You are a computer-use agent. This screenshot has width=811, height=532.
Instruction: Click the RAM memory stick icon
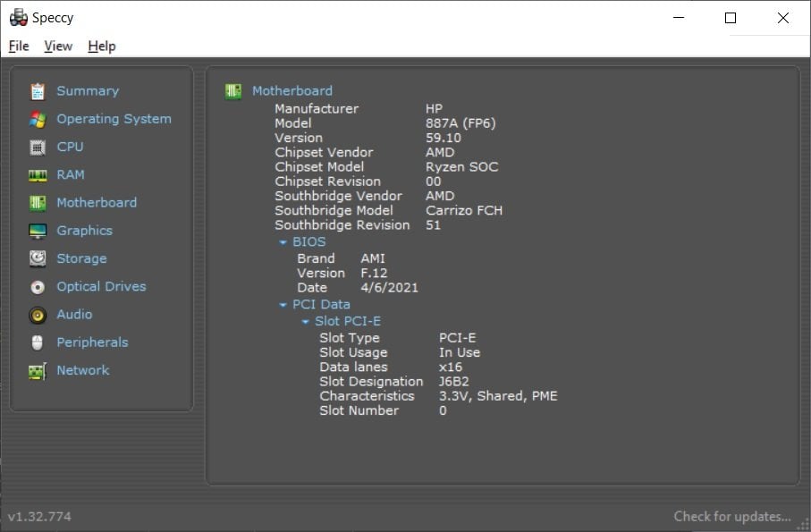pyautogui.click(x=38, y=176)
